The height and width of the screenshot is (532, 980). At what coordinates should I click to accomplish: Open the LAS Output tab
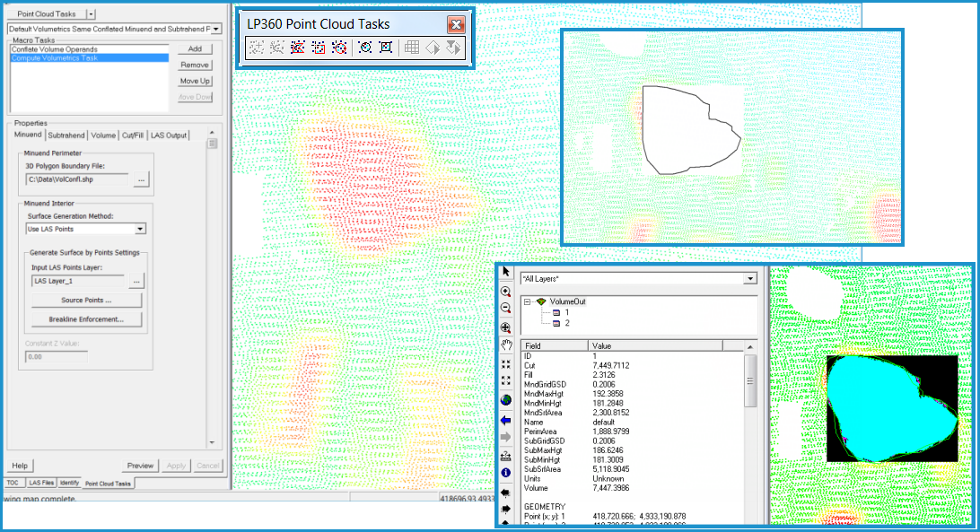pyautogui.click(x=168, y=135)
